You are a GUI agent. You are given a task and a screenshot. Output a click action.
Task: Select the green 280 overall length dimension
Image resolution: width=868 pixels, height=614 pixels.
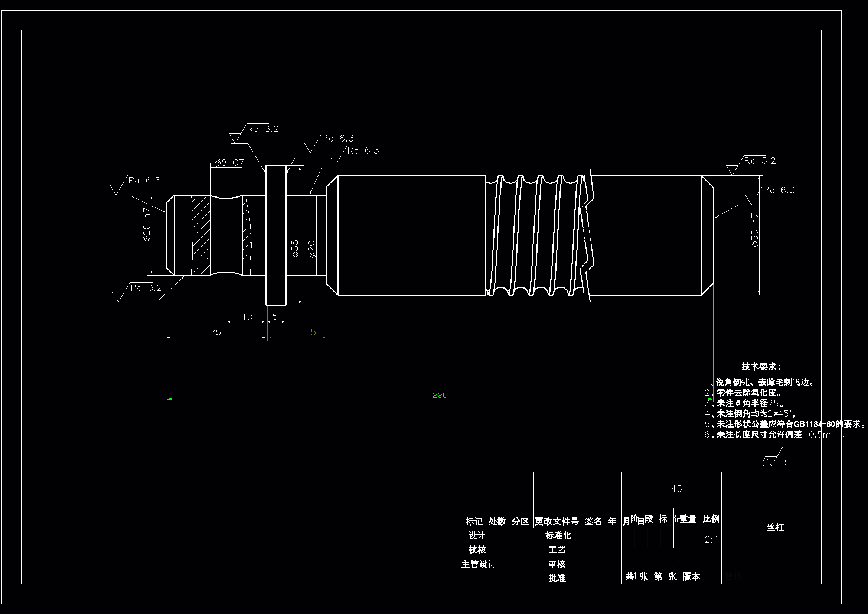(439, 396)
